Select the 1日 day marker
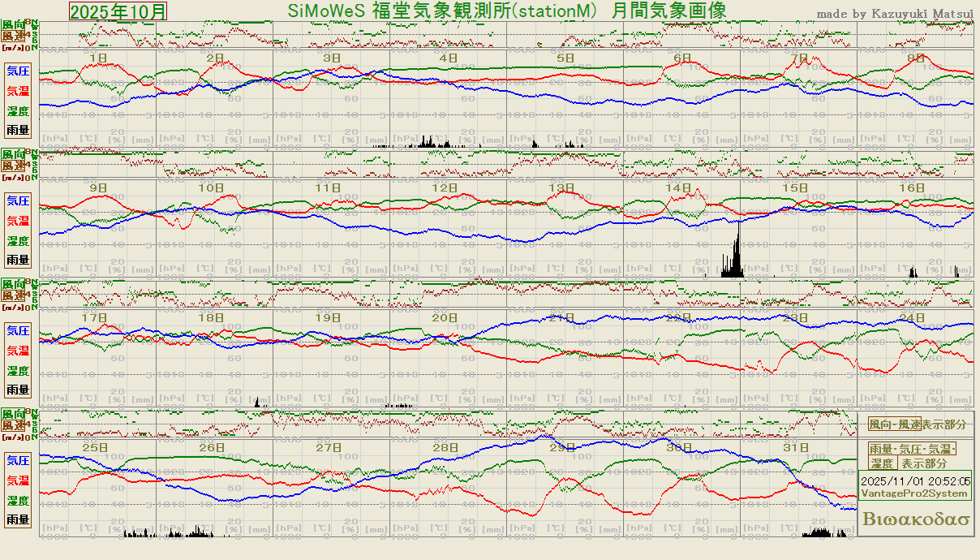 pyautogui.click(x=98, y=58)
